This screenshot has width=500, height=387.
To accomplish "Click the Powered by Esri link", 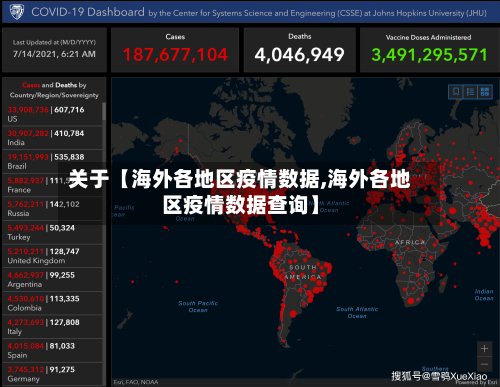I will 476,382.
